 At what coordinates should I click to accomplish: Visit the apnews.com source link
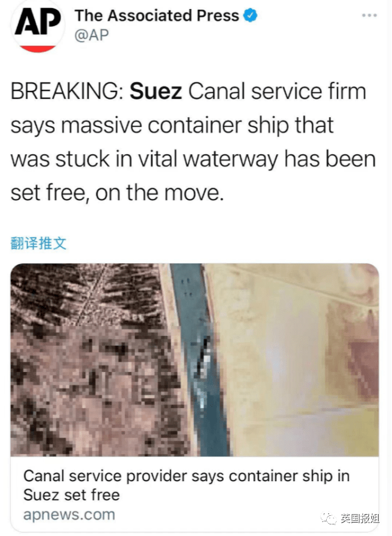pyautogui.click(x=69, y=515)
